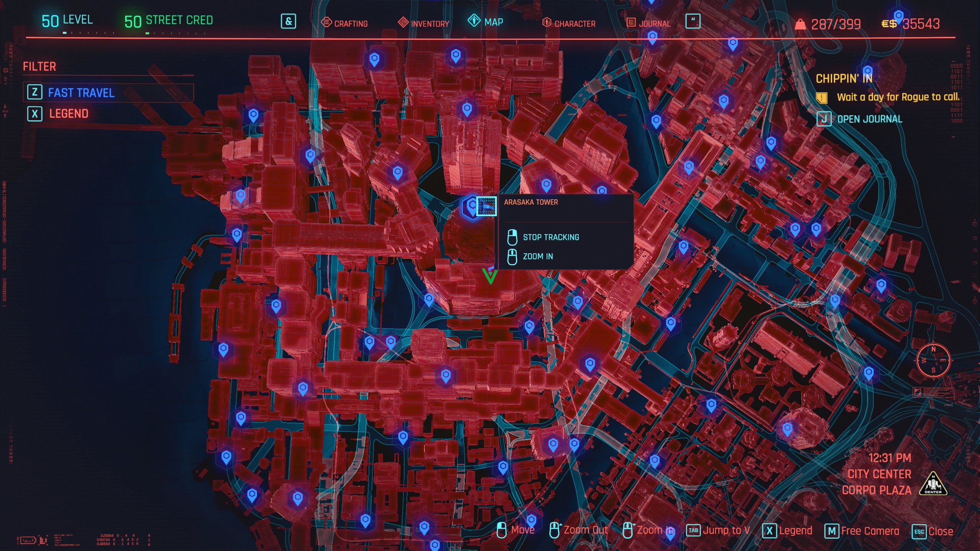Click the green V player marker
Viewport: 980px width, 551px height.
pyautogui.click(x=490, y=275)
